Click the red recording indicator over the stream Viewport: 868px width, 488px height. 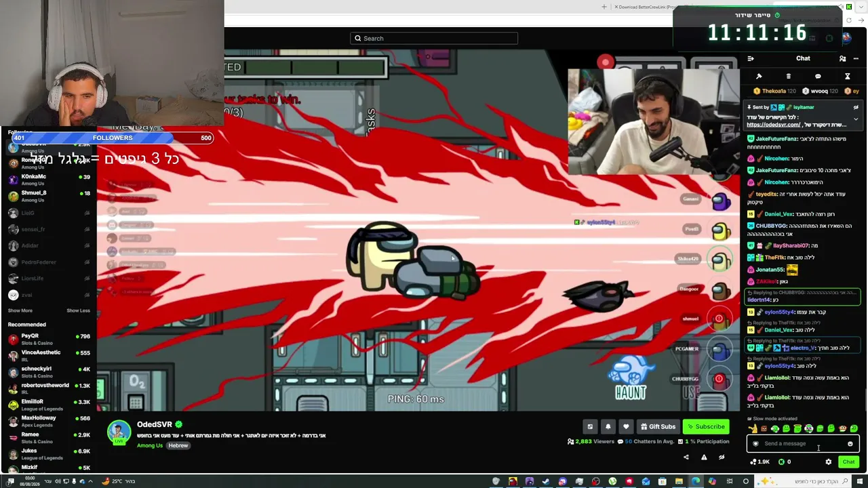coord(606,62)
